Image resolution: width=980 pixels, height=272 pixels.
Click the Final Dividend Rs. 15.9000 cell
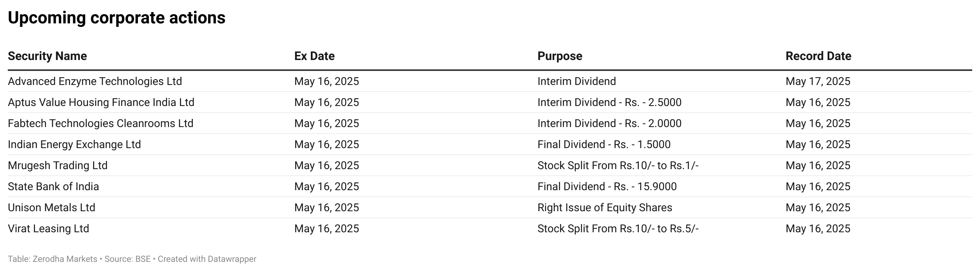[x=607, y=187]
